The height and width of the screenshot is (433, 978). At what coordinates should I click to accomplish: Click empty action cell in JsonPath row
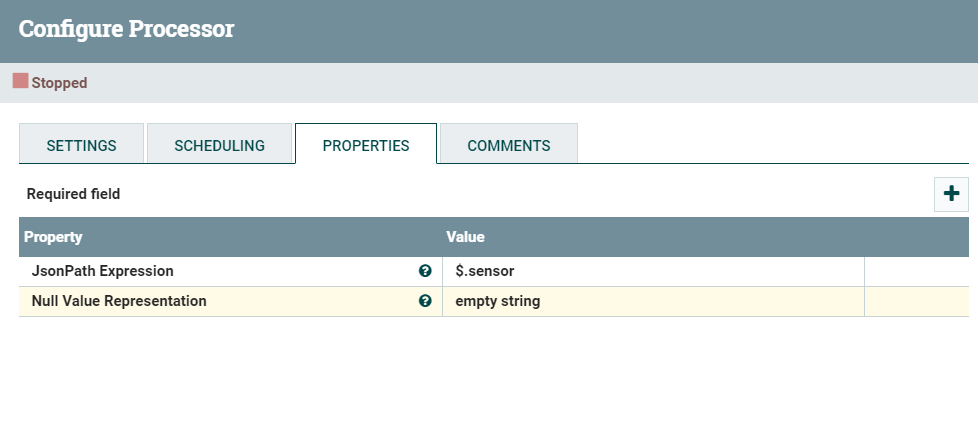pyautogui.click(x=916, y=271)
